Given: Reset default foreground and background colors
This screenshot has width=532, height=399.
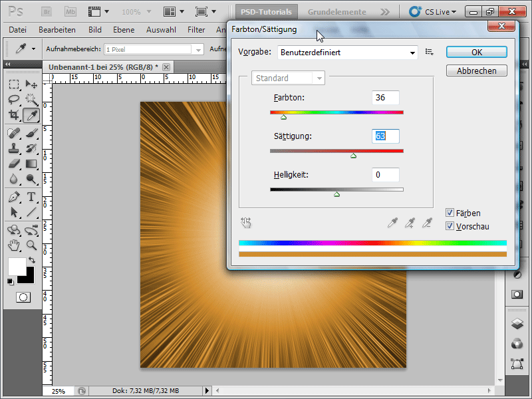Looking at the screenshot, I should point(11,281).
